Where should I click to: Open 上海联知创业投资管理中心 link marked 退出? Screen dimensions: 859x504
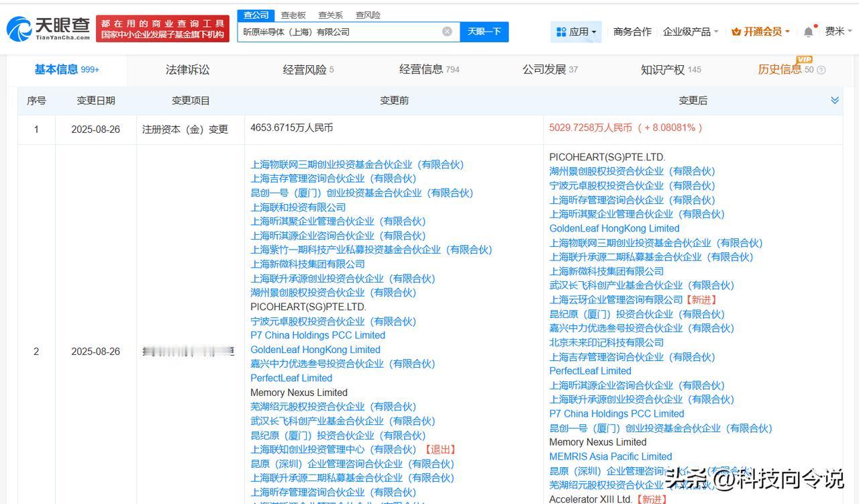click(x=334, y=450)
